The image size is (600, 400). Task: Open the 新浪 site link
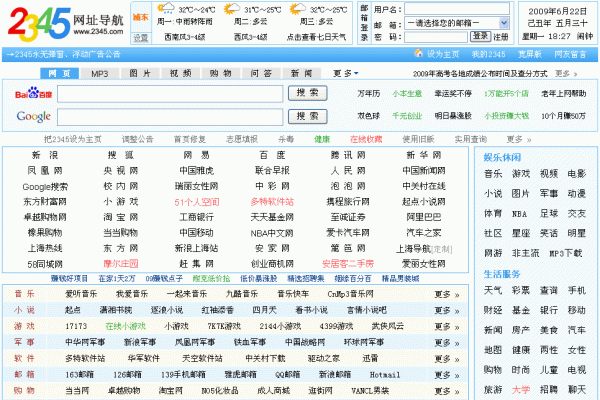[45, 156]
